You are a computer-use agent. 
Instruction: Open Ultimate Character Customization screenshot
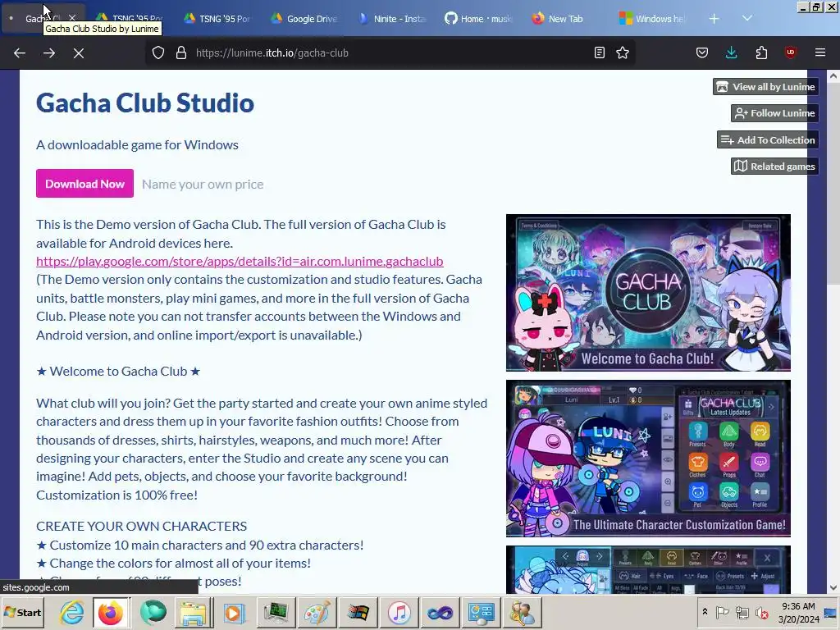coord(648,459)
